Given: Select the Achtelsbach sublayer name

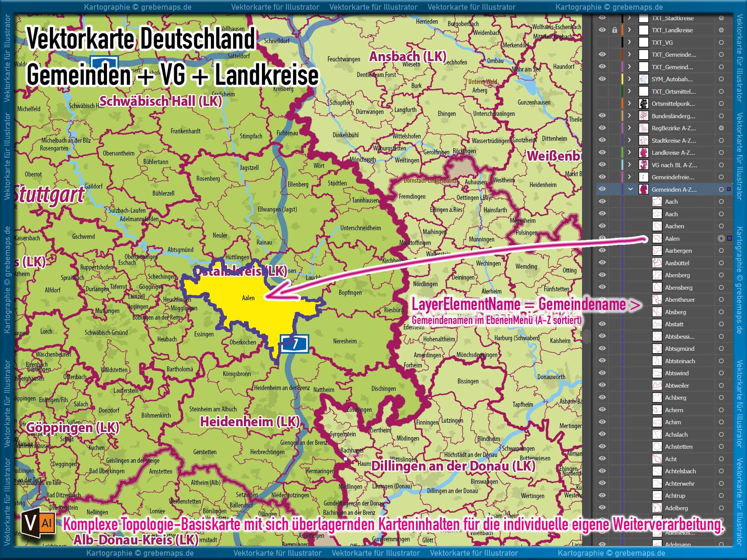Looking at the screenshot, I should 680,471.
